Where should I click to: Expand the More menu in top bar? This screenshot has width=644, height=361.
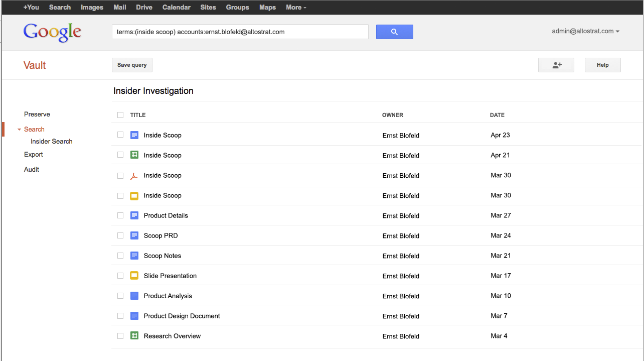[x=296, y=8]
